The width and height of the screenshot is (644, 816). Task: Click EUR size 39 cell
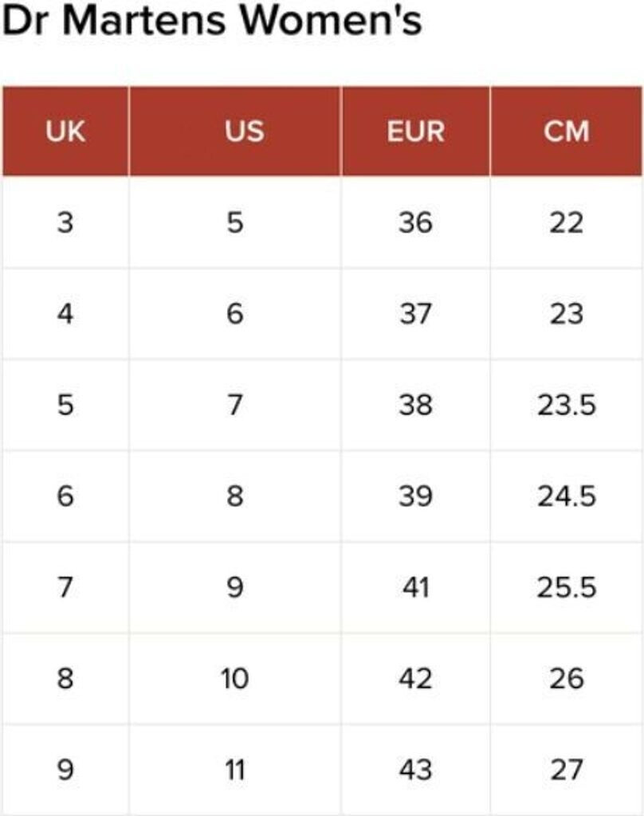point(415,496)
